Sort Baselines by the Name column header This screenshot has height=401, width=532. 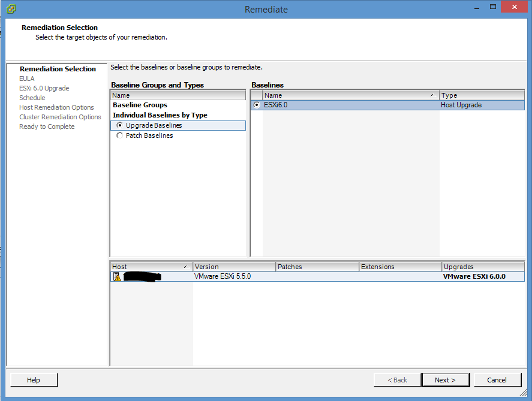tap(351, 95)
